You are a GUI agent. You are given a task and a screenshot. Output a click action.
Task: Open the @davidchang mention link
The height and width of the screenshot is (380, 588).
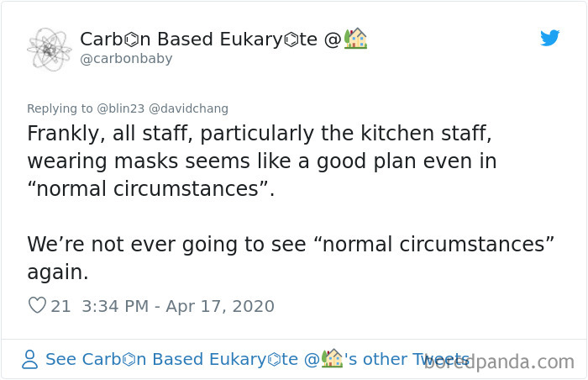[x=188, y=108]
